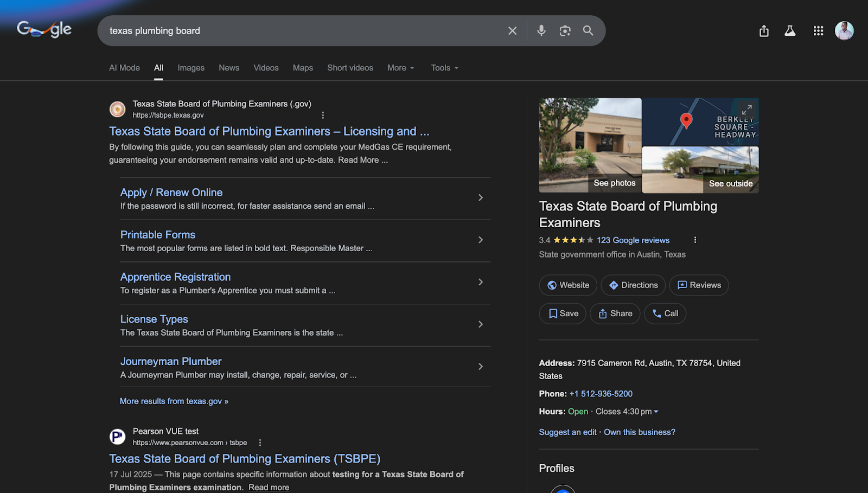Open Google Lens image search

(x=565, y=30)
